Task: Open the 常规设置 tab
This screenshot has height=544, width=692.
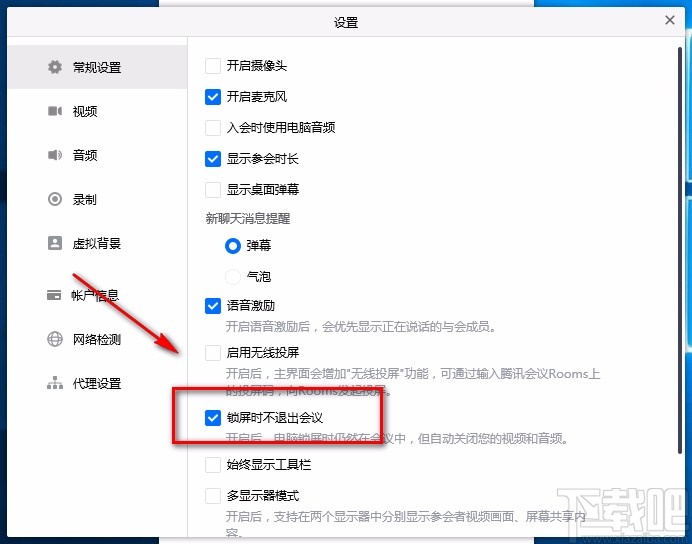Action: 97,67
